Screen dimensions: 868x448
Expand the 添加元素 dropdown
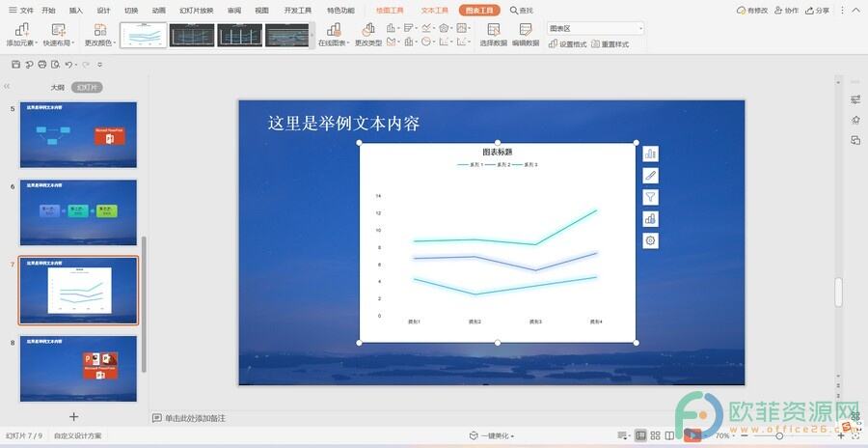click(x=21, y=43)
